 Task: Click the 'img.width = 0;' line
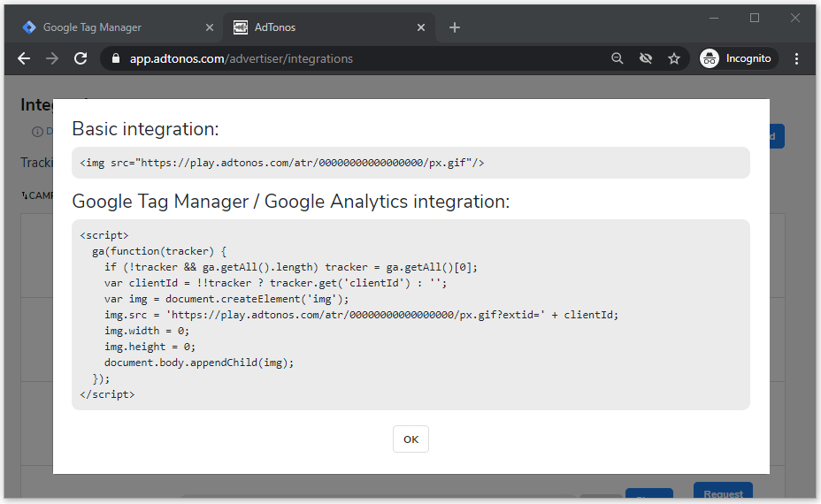(x=147, y=331)
